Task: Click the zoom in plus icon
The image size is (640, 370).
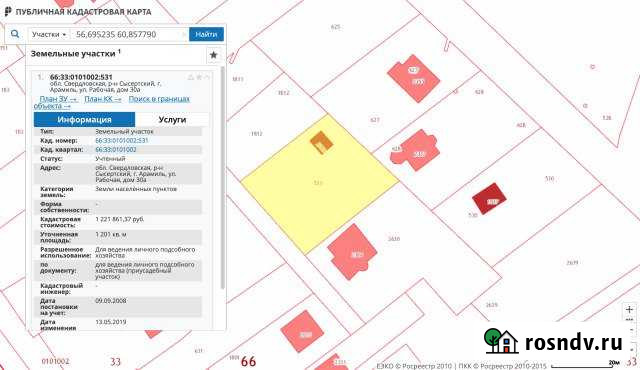Action: (x=629, y=309)
